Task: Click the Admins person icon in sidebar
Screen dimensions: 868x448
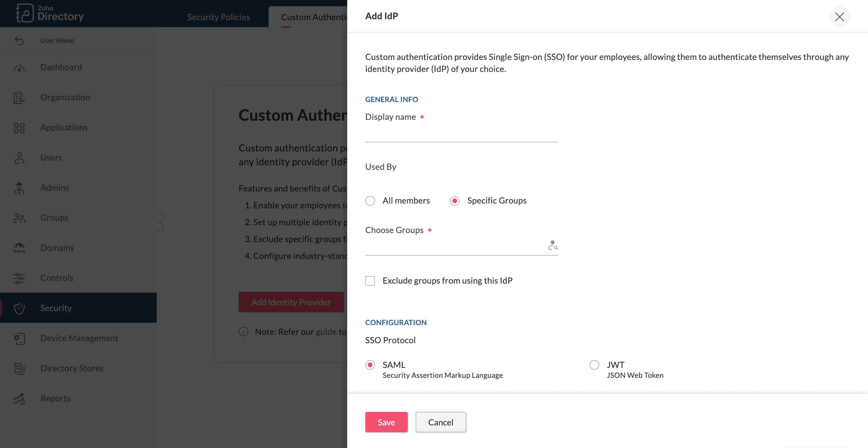Action: coord(19,188)
